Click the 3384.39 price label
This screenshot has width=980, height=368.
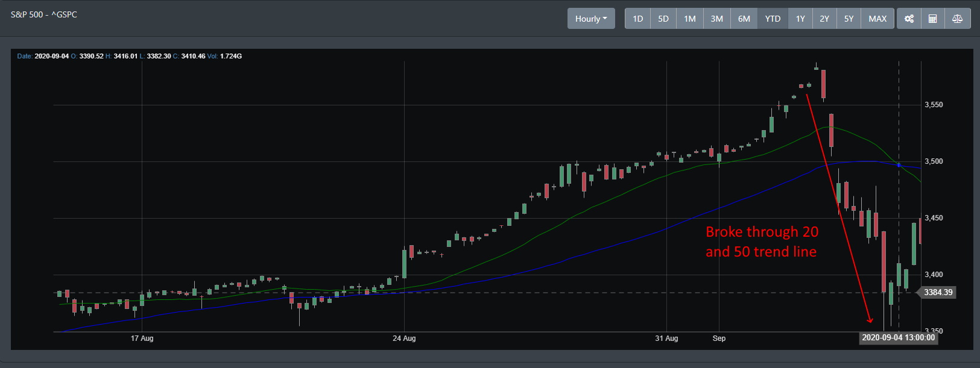[x=938, y=292]
